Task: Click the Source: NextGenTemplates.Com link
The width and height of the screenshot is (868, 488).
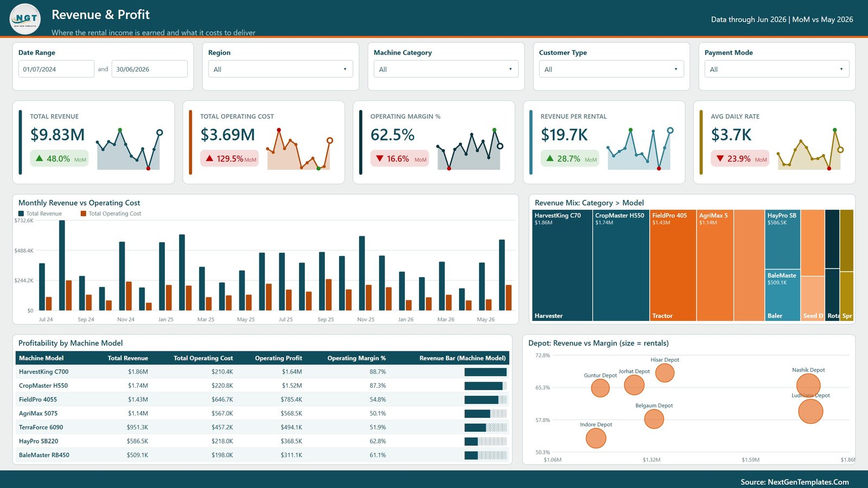Action: click(795, 481)
